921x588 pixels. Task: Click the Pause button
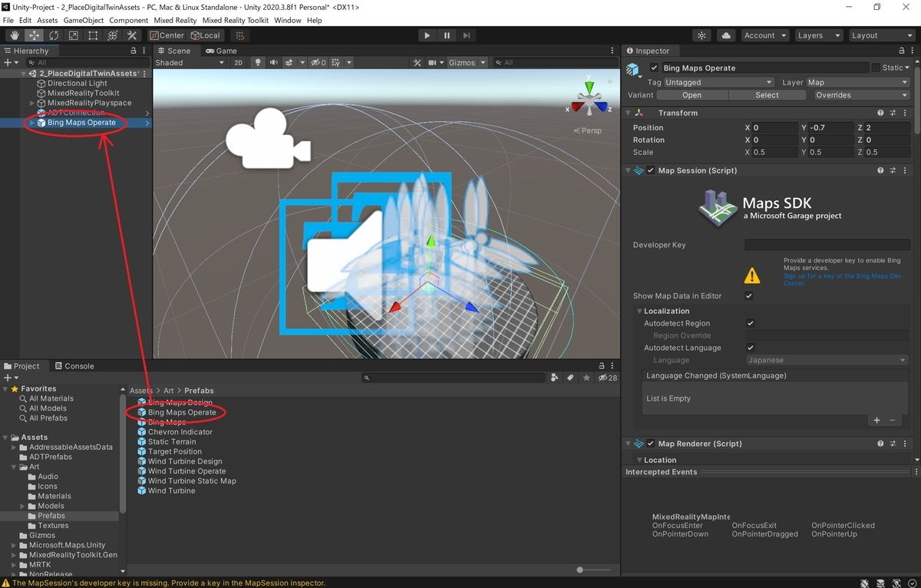tap(447, 35)
